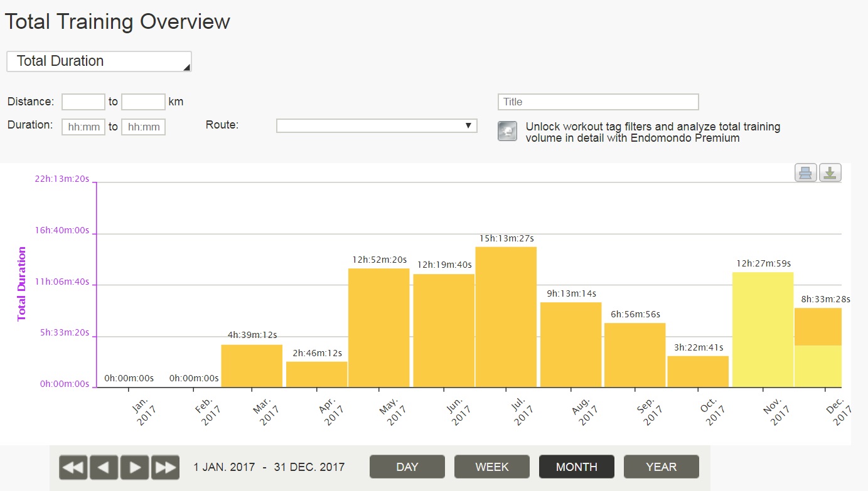Select the May 2017 bar
The height and width of the screenshot is (491, 868).
(379, 328)
